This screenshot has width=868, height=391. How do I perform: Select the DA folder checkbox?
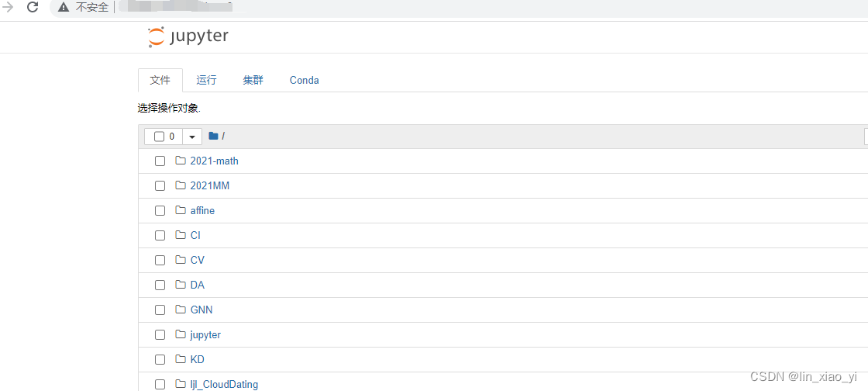click(160, 285)
